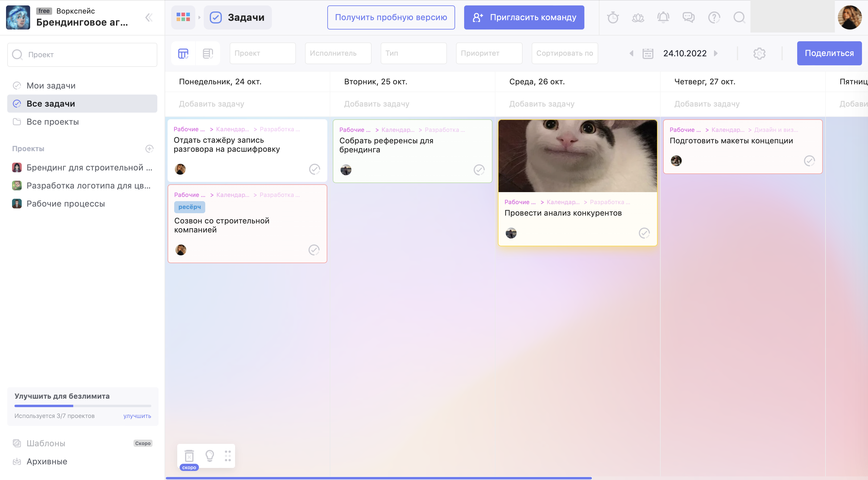The image size is (868, 480).
Task: Open the settings gear icon
Action: [759, 54]
